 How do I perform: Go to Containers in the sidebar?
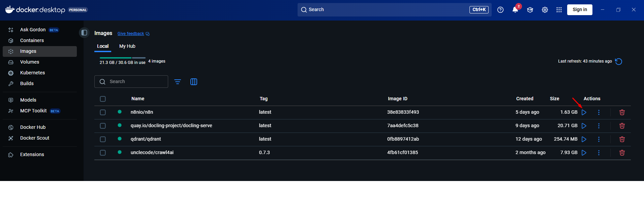pyautogui.click(x=40, y=40)
